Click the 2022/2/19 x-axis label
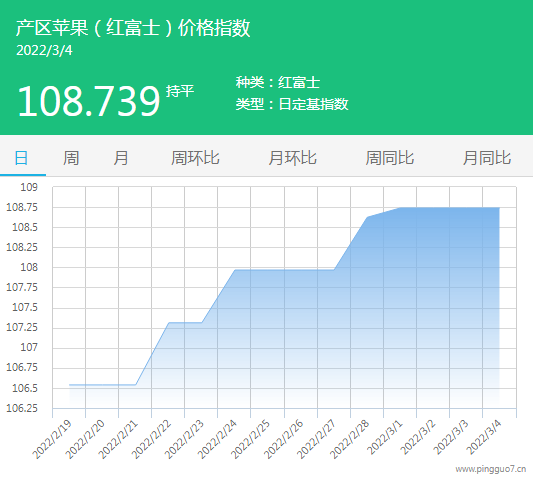The height and width of the screenshot is (479, 533). 52,439
